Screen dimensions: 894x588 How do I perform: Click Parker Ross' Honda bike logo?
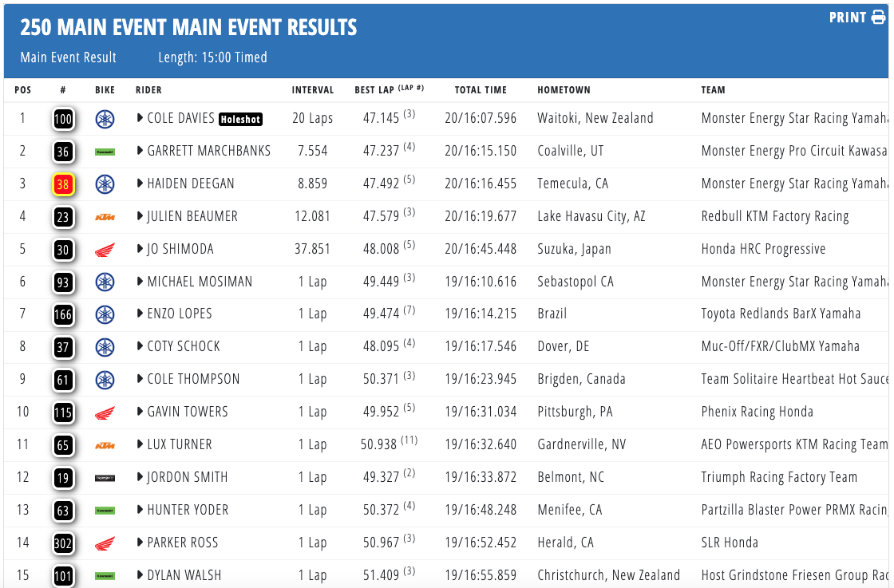click(105, 543)
